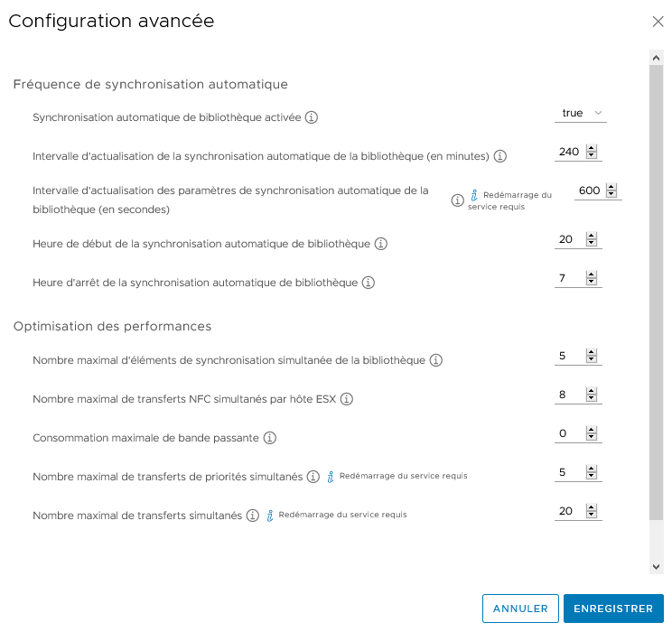Image resolution: width=672 pixels, height=632 pixels.
Task: Increase the 240 minute refresh interval
Action: 592,148
